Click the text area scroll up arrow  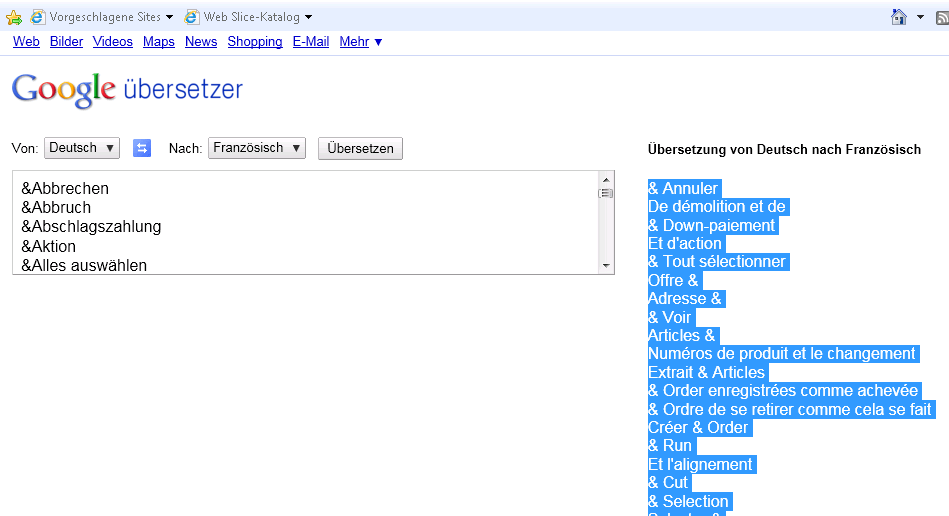pos(606,180)
